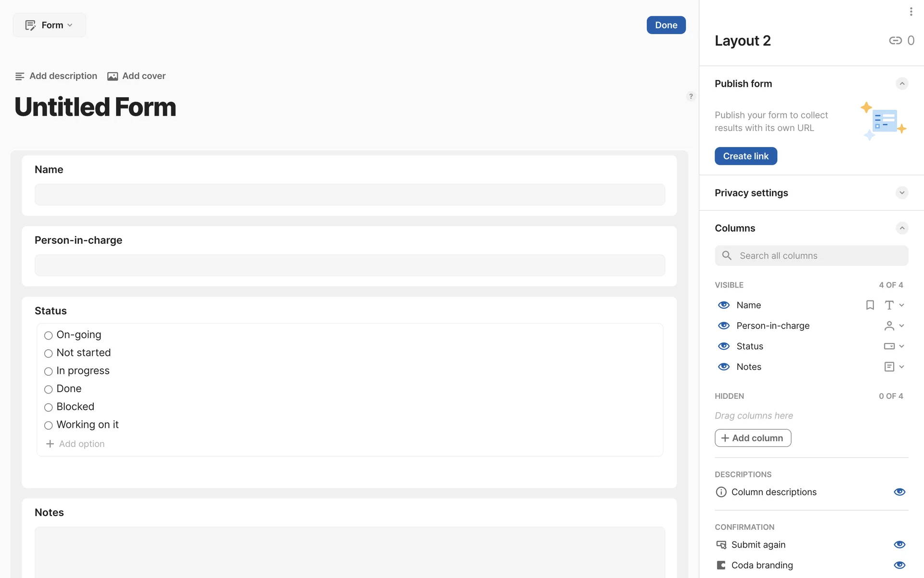The width and height of the screenshot is (924, 578).
Task: Hide the Person-in-charge column via eye icon
Action: point(723,326)
